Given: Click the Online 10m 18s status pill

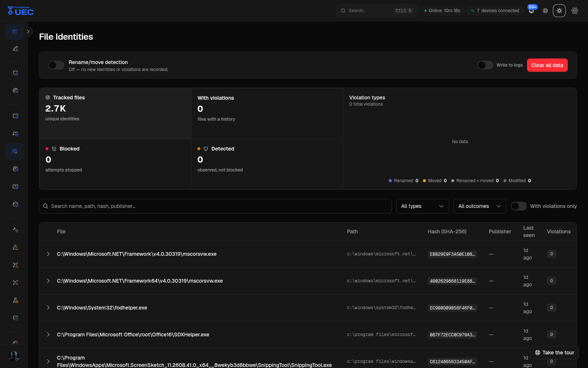Looking at the screenshot, I should coord(442,11).
